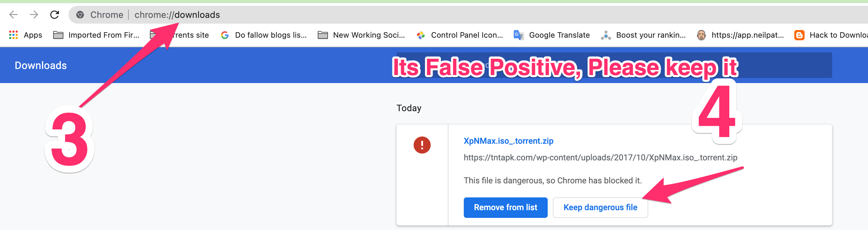
Task: Click the XpNMax.iso_.torrent.zip file name link
Action: [508, 141]
